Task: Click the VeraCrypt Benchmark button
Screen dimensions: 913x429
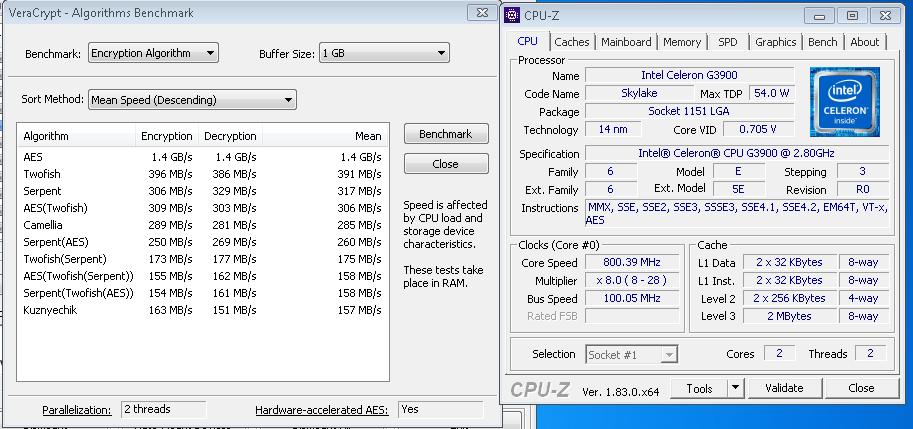Action: coord(446,134)
